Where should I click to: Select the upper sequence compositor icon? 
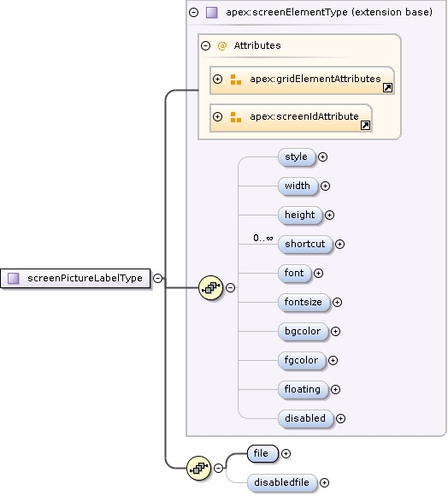click(x=211, y=288)
